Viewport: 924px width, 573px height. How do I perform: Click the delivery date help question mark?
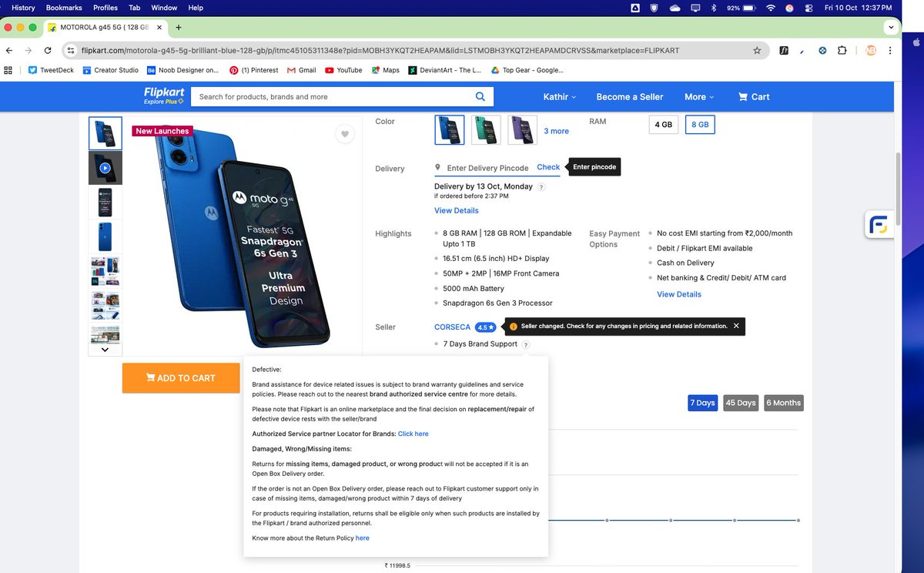point(541,186)
